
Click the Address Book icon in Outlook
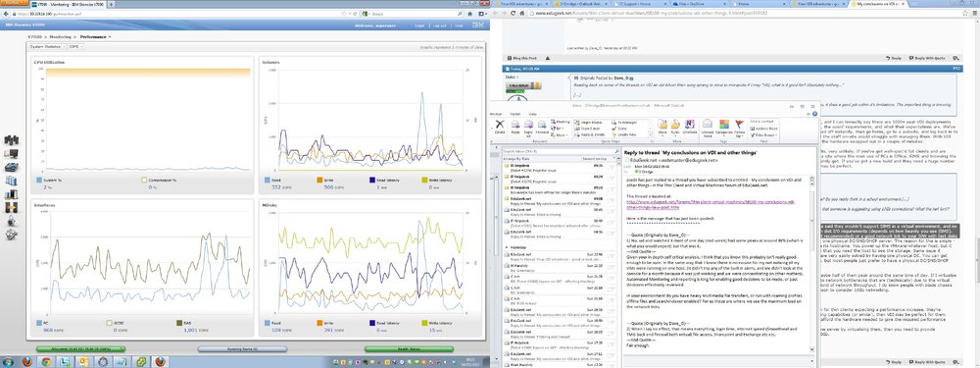coord(763,128)
